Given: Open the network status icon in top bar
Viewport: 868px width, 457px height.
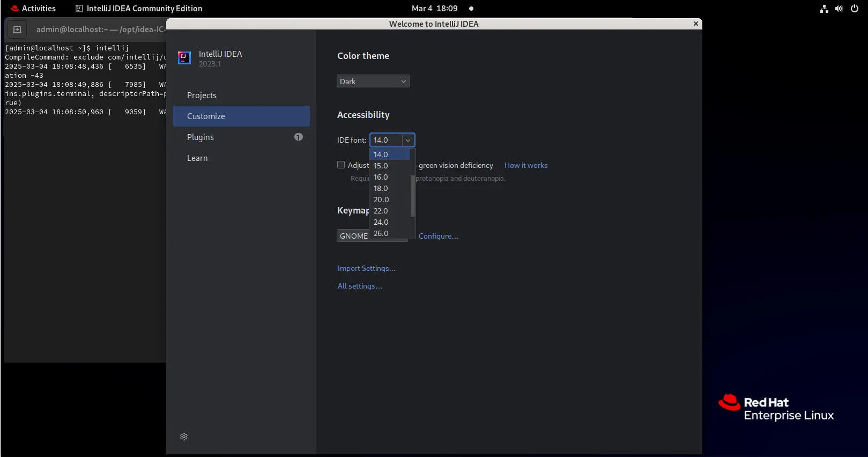Looking at the screenshot, I should tap(824, 9).
